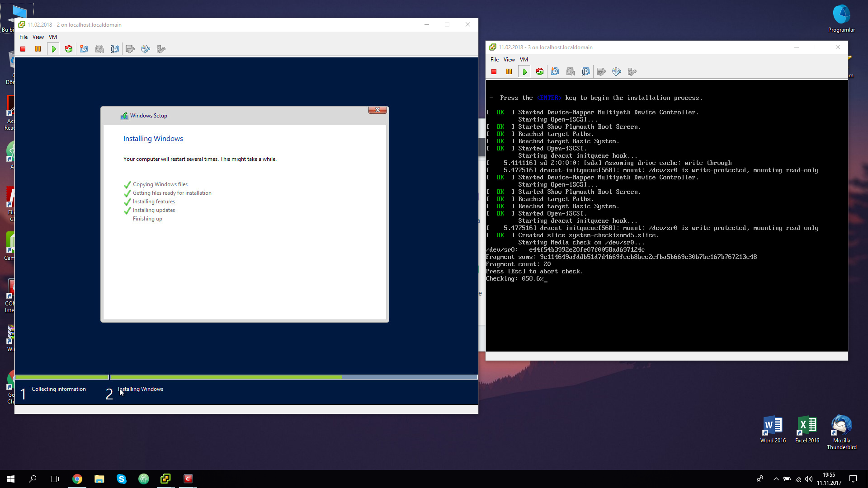Open the Excel 2016 desktop shortcut
The width and height of the screenshot is (868, 488).
point(807,430)
